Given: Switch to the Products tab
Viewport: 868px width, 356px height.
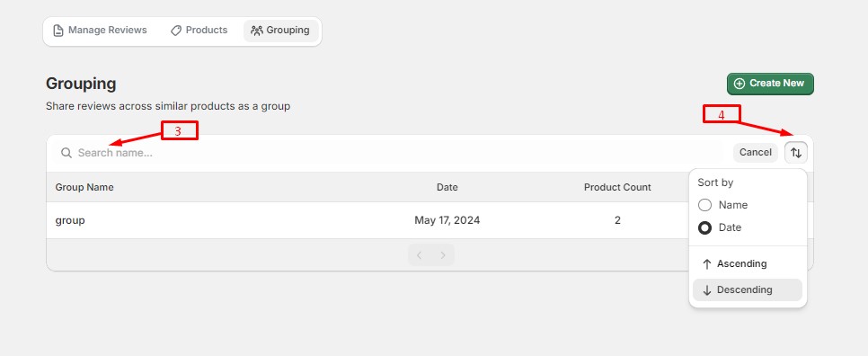Looking at the screenshot, I should point(199,31).
